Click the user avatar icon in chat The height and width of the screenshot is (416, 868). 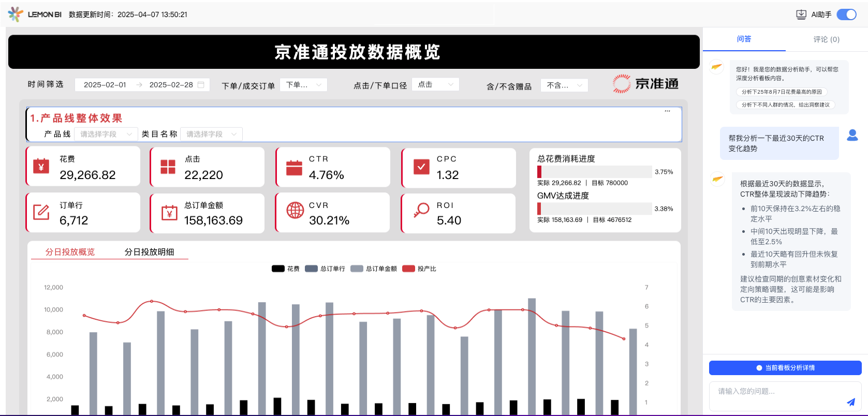click(852, 135)
